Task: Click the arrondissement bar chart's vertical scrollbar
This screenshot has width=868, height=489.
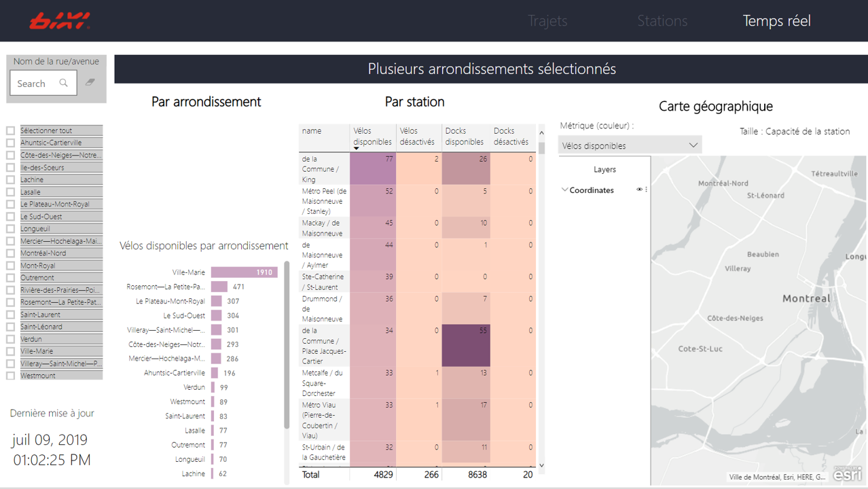Action: pos(287,344)
